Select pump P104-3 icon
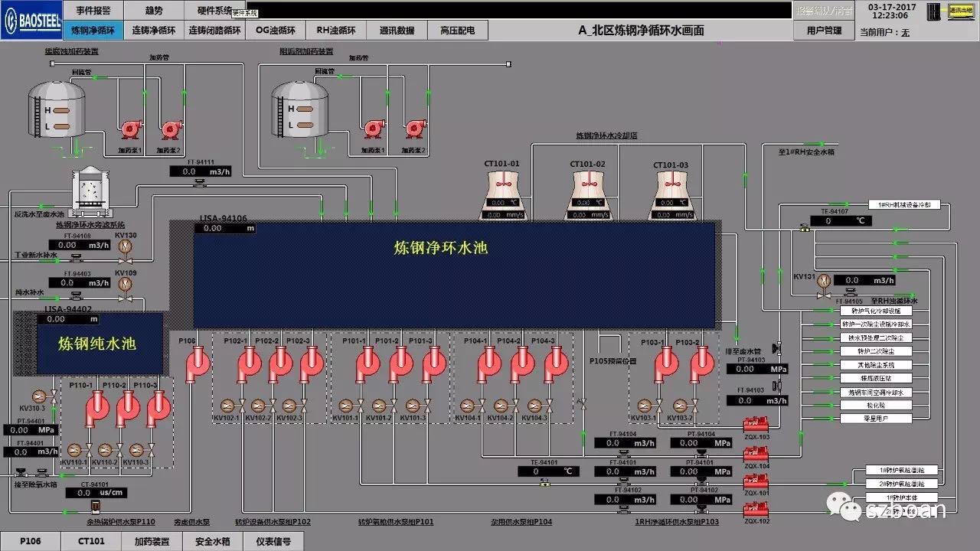The height and width of the screenshot is (551, 980). coord(556,364)
